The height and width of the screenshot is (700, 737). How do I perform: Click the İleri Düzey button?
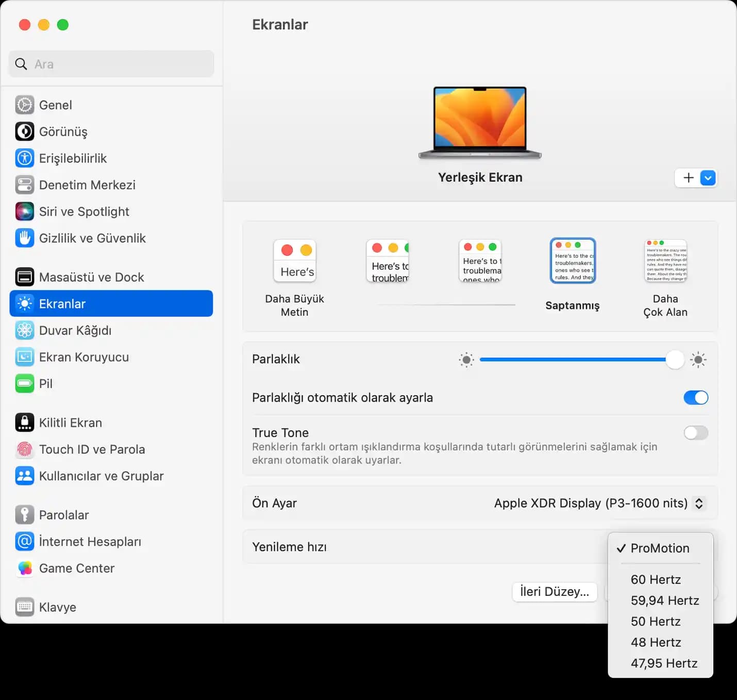click(555, 591)
